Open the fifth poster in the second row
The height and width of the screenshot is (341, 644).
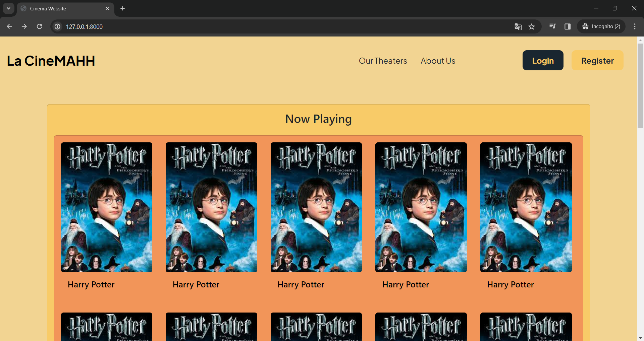click(526, 327)
